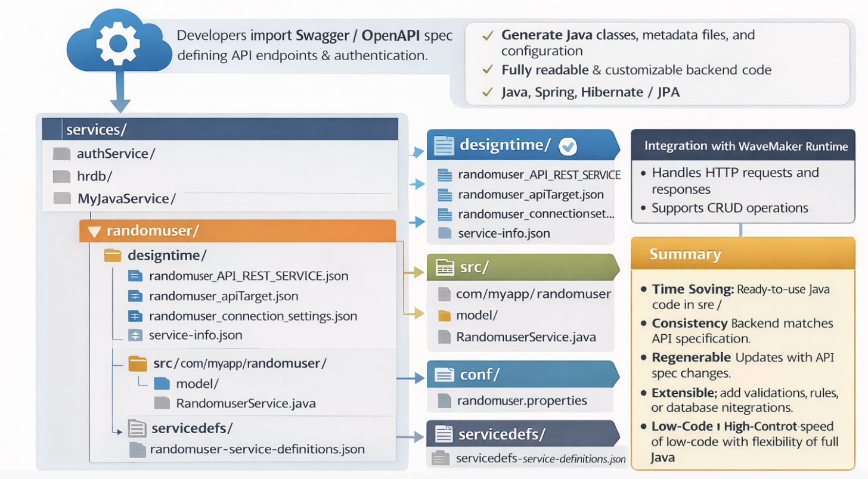Click the servicedefs header document icon

[x=443, y=434]
